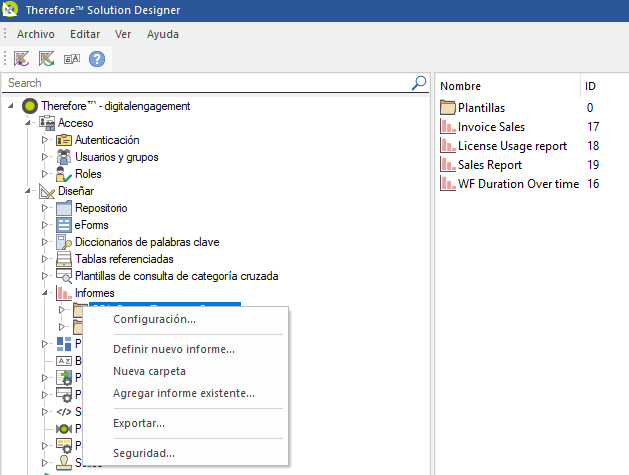The width and height of the screenshot is (629, 475).
Task: Expand Diccionarios de palabras clave node
Action: (45, 242)
